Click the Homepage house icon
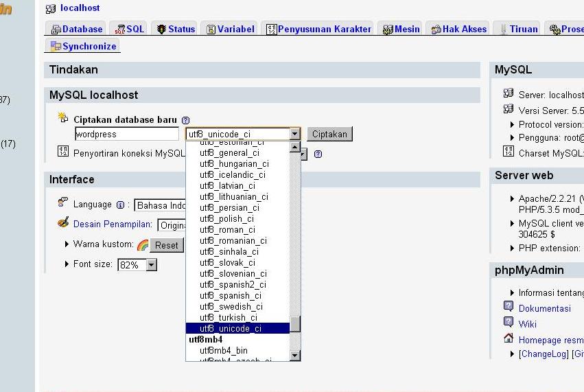 pyautogui.click(x=509, y=338)
